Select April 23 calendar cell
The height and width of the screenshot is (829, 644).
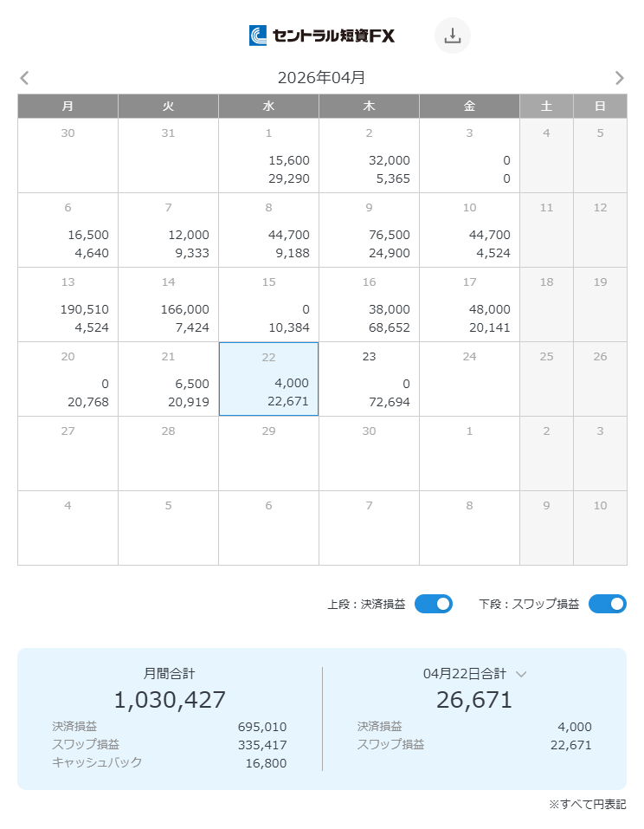pyautogui.click(x=369, y=379)
